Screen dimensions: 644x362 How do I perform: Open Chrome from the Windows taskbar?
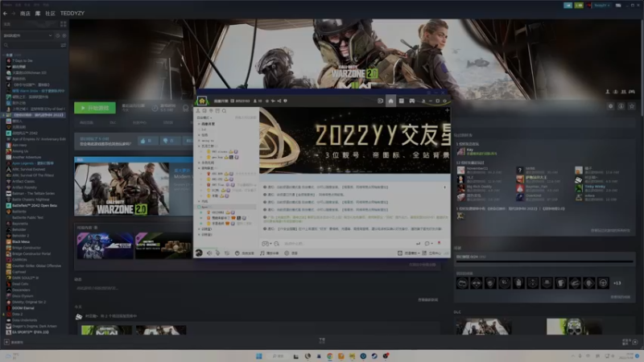pos(330,356)
